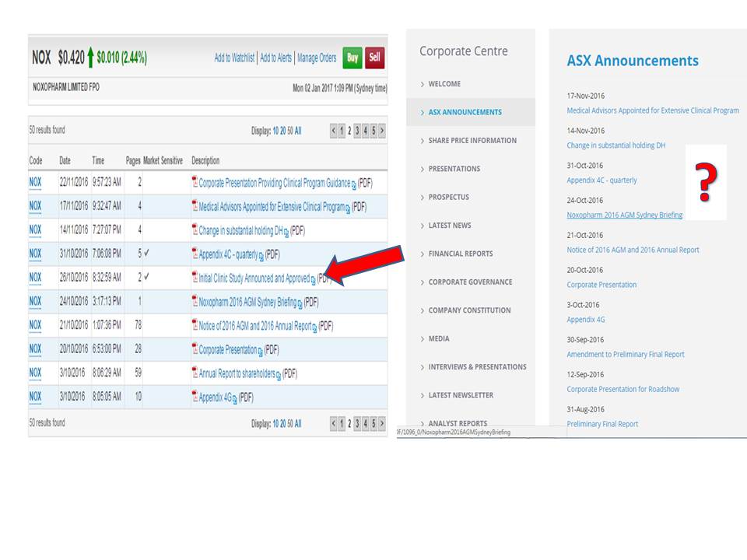Open Financial Reports menu item
The width and height of the screenshot is (747, 560).
tap(461, 254)
